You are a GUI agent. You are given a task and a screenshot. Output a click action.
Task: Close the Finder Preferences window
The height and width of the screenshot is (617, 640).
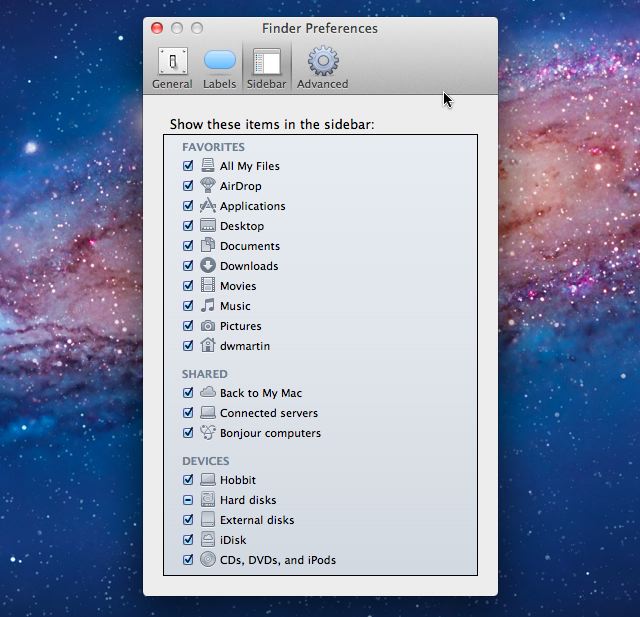(x=157, y=28)
